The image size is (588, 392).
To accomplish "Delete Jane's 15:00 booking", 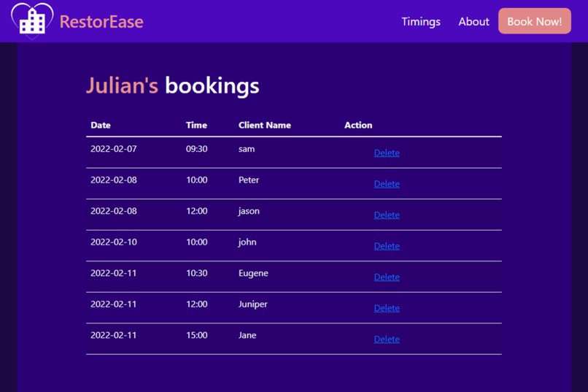I will pyautogui.click(x=387, y=339).
